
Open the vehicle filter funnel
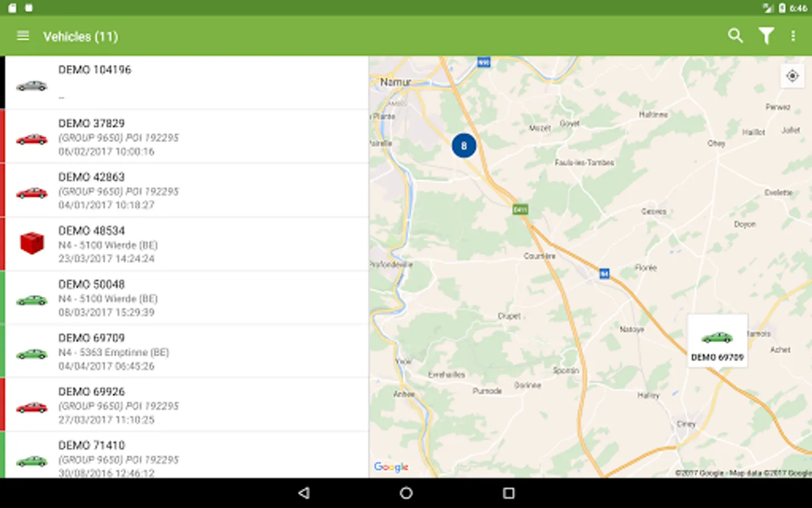(x=766, y=36)
